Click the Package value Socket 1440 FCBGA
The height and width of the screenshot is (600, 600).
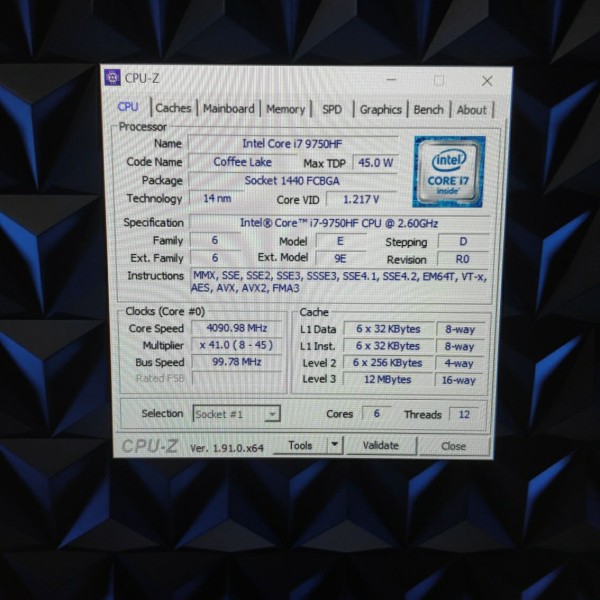[292, 181]
